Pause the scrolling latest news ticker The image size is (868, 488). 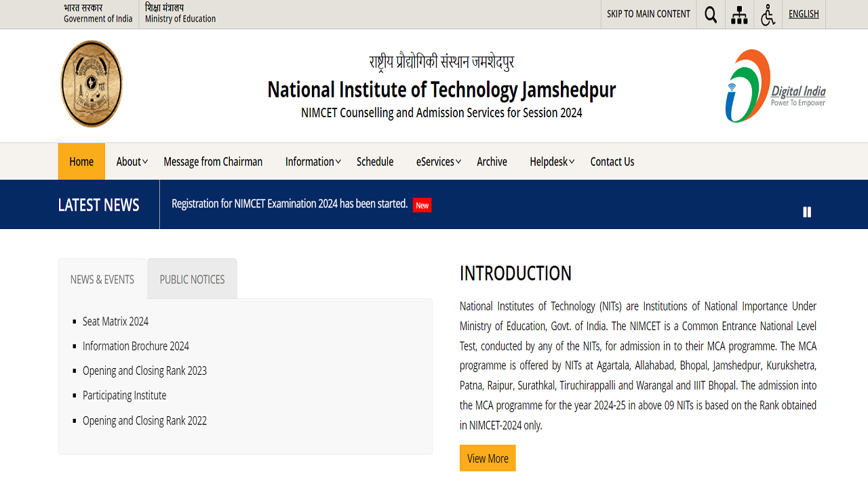pos(807,211)
